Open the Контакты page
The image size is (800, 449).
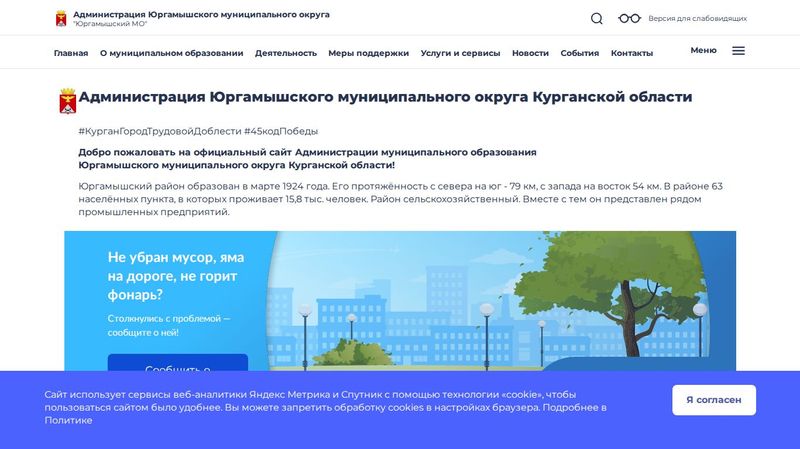632,53
